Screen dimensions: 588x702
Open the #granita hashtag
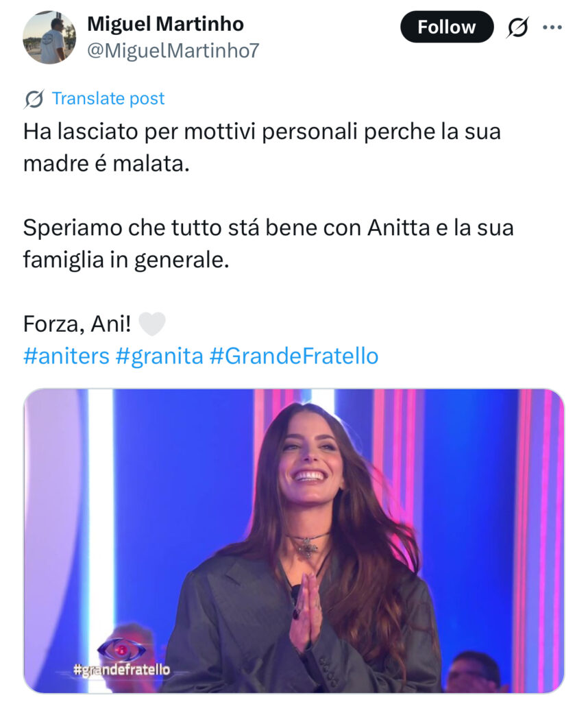[158, 356]
